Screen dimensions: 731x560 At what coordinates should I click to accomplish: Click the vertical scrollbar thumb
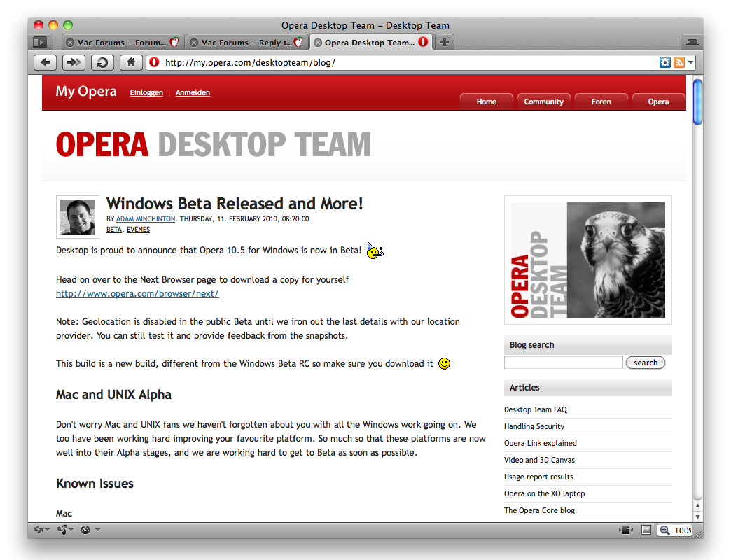[697, 102]
